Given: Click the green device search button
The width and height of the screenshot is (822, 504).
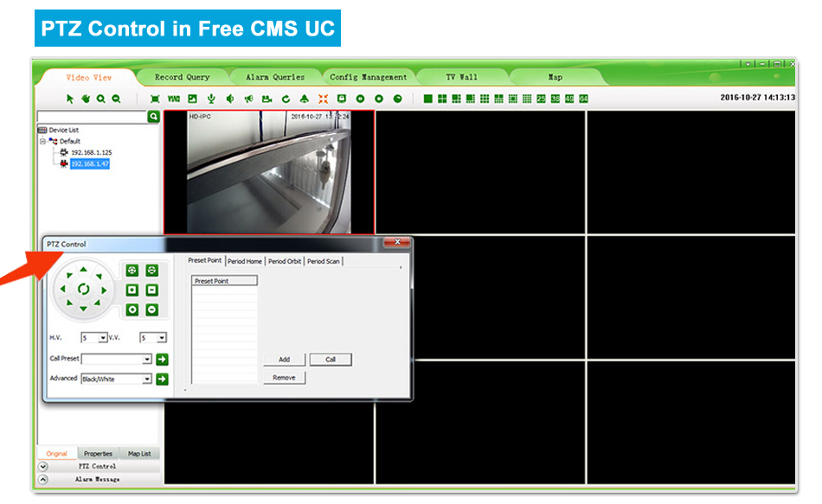Looking at the screenshot, I should pyautogui.click(x=154, y=116).
